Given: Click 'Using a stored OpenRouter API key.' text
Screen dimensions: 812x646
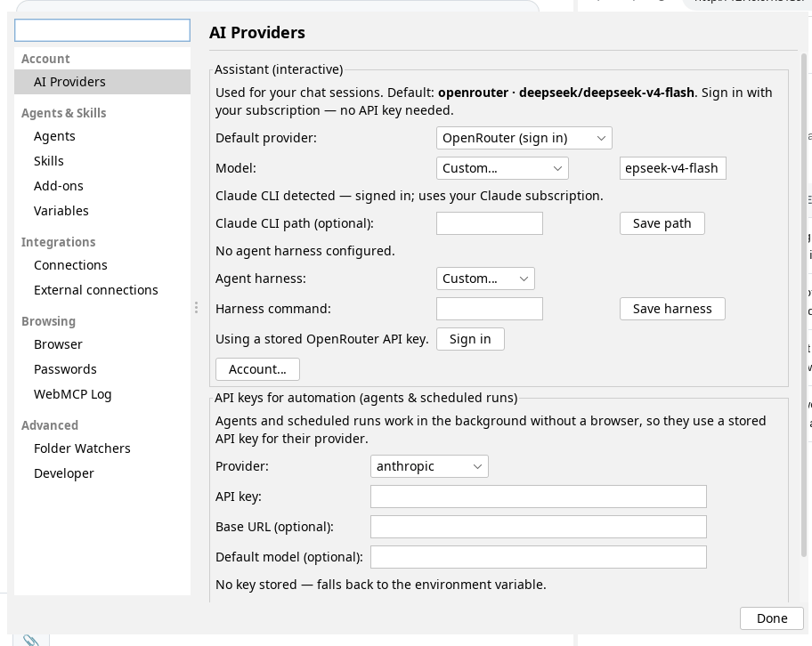Looking at the screenshot, I should (x=322, y=339).
